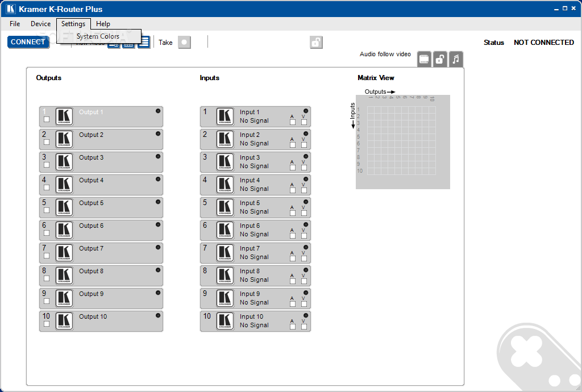Viewport: 582px width, 392px height.
Task: Click the Audio follow video label
Action: point(385,54)
